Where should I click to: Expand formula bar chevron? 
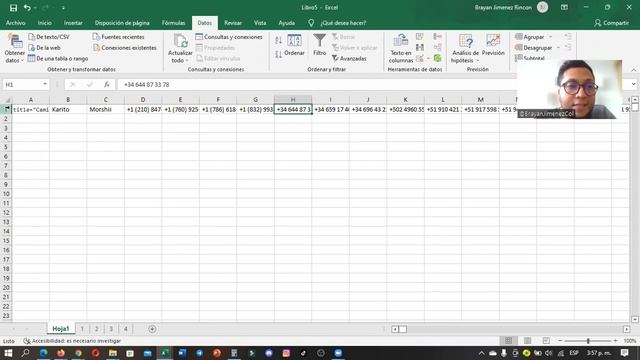633,84
